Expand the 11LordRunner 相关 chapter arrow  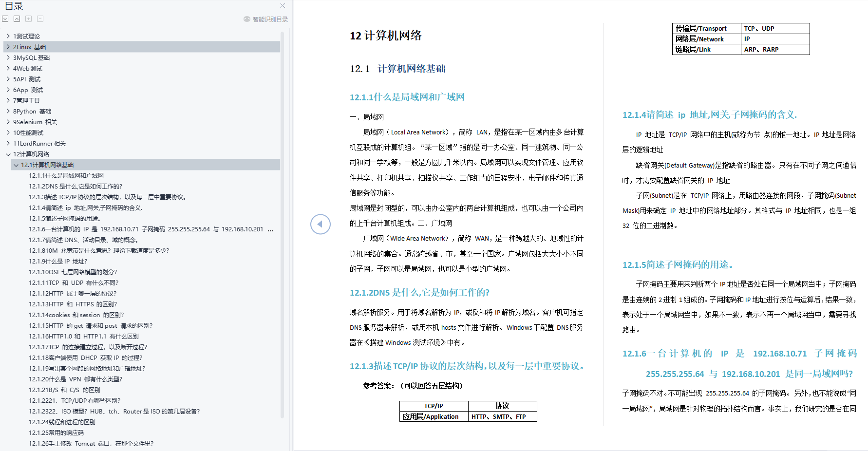[8, 143]
